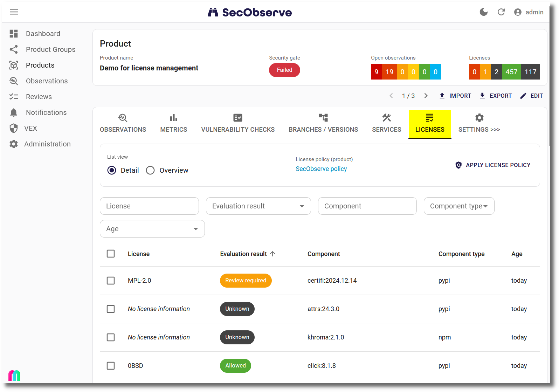559x392 pixels.
Task: Switch to the Branches / Versions tab
Action: point(323,124)
